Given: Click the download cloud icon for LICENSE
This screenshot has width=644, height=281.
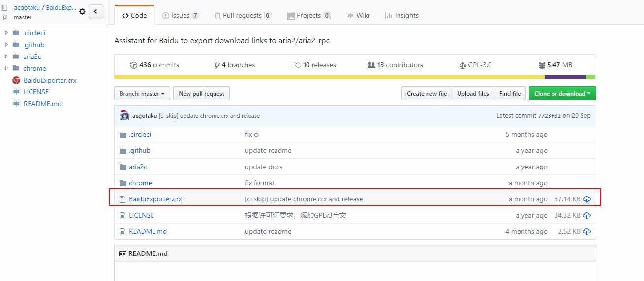Looking at the screenshot, I should pos(587,215).
